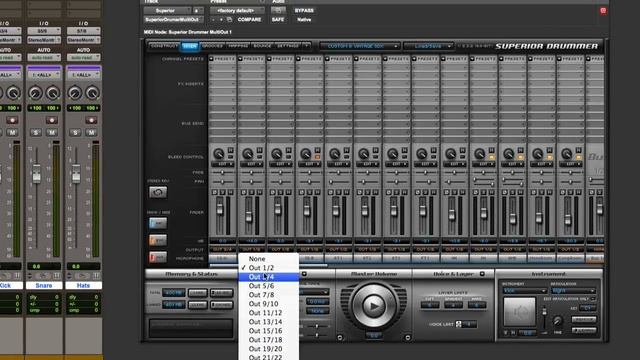Open the leftmost channel's presets menu
The height and width of the screenshot is (360, 640).
pos(223,59)
